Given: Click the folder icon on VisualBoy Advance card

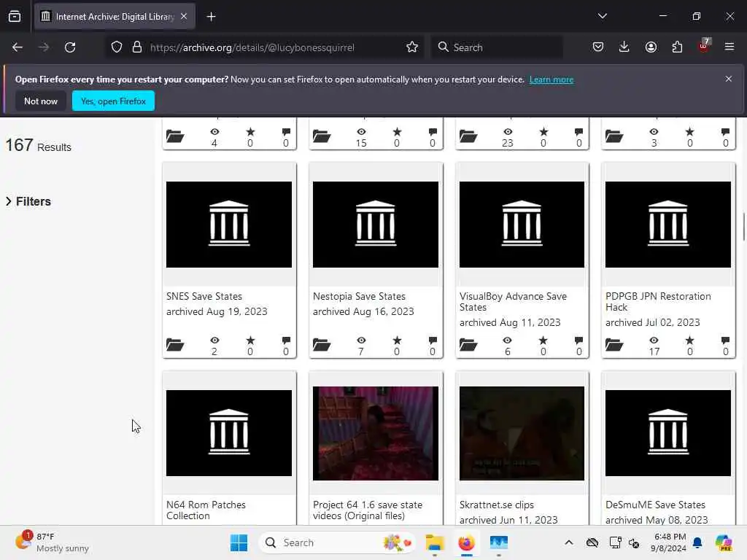Looking at the screenshot, I should (468, 344).
